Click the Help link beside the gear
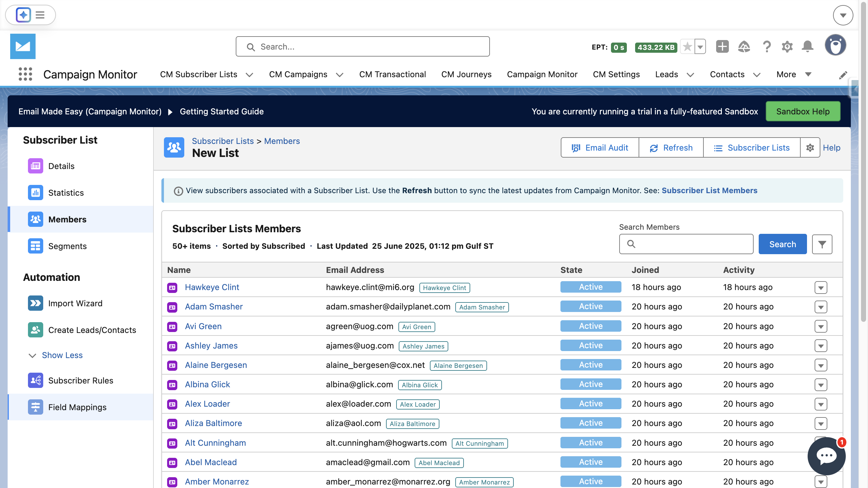The width and height of the screenshot is (868, 488). [x=831, y=148]
